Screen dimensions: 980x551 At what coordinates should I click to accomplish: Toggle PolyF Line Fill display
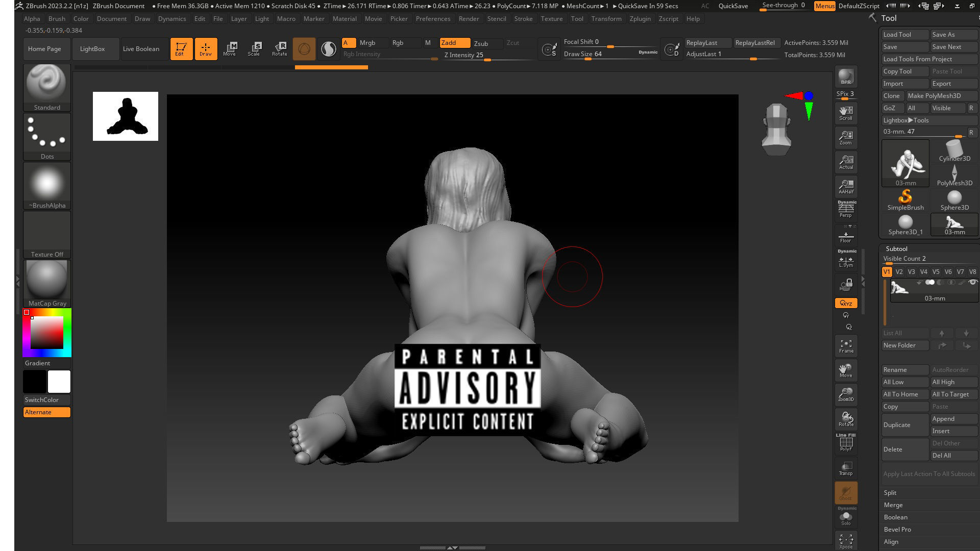point(846,443)
